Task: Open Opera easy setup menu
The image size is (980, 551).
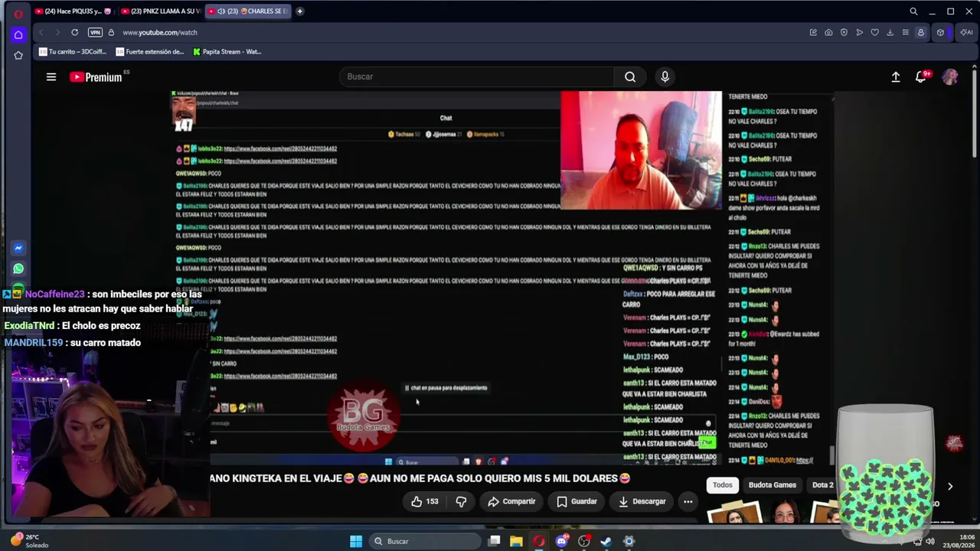Action: click(905, 32)
